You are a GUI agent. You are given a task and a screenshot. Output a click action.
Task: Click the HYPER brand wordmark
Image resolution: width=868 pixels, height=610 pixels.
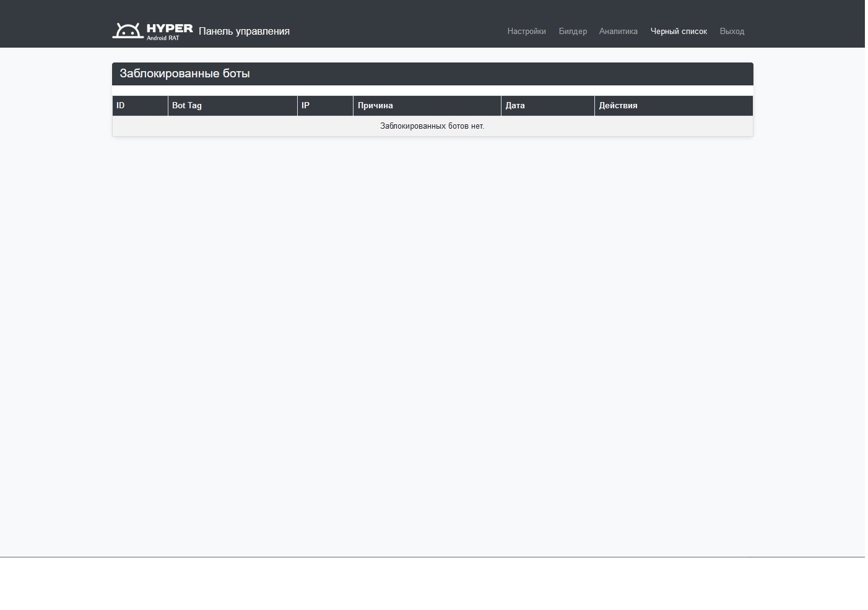click(170, 28)
